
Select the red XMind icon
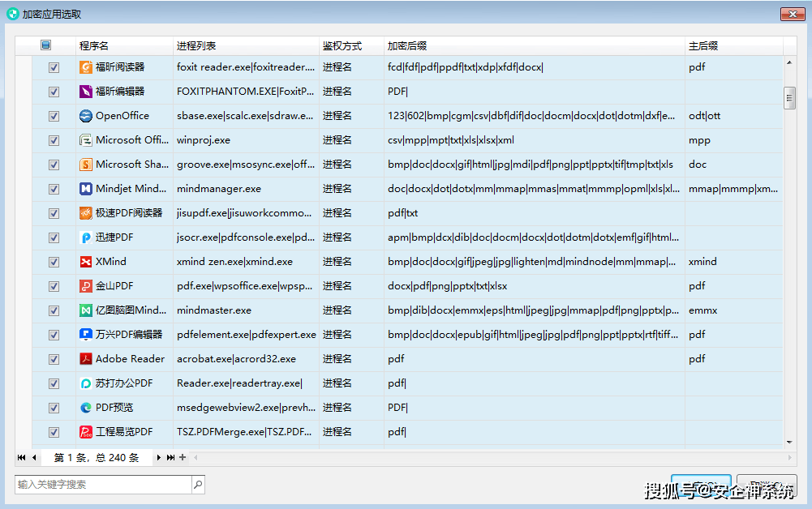[86, 262]
